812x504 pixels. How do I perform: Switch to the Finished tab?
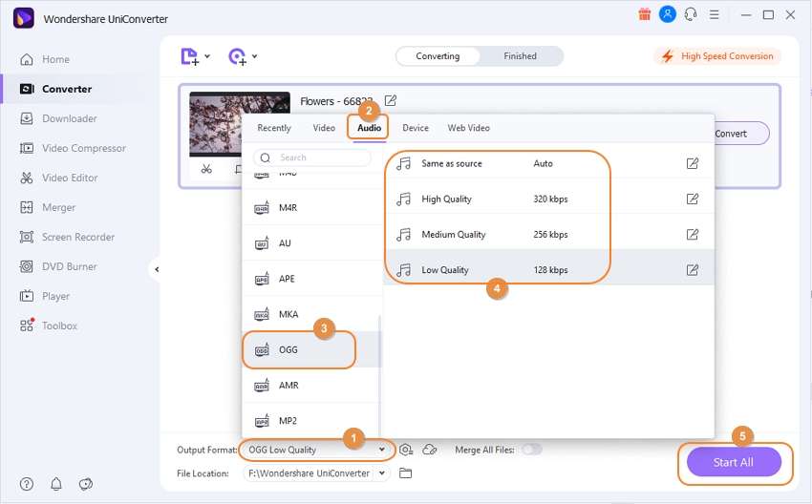[x=520, y=56]
